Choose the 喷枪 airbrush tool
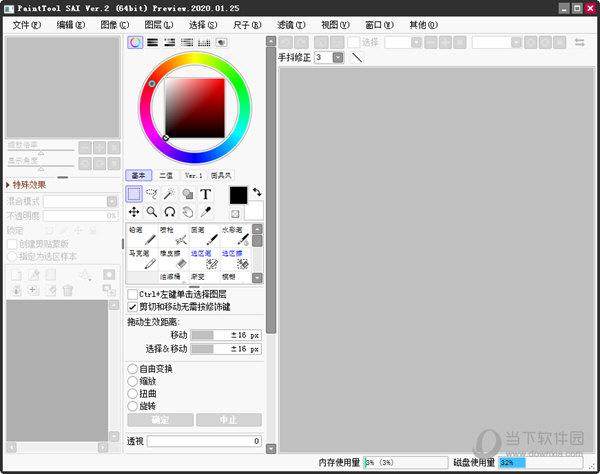Viewport: 600px width, 474px height. 173,235
